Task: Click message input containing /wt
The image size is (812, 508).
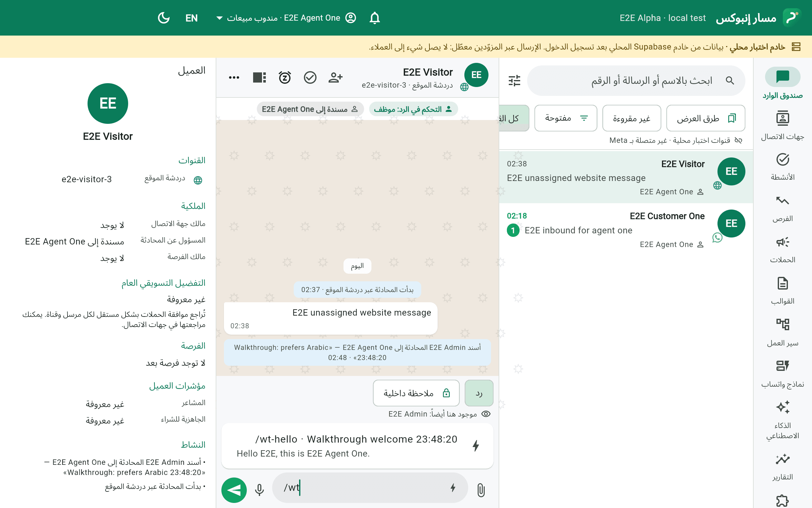Action: 370,487
